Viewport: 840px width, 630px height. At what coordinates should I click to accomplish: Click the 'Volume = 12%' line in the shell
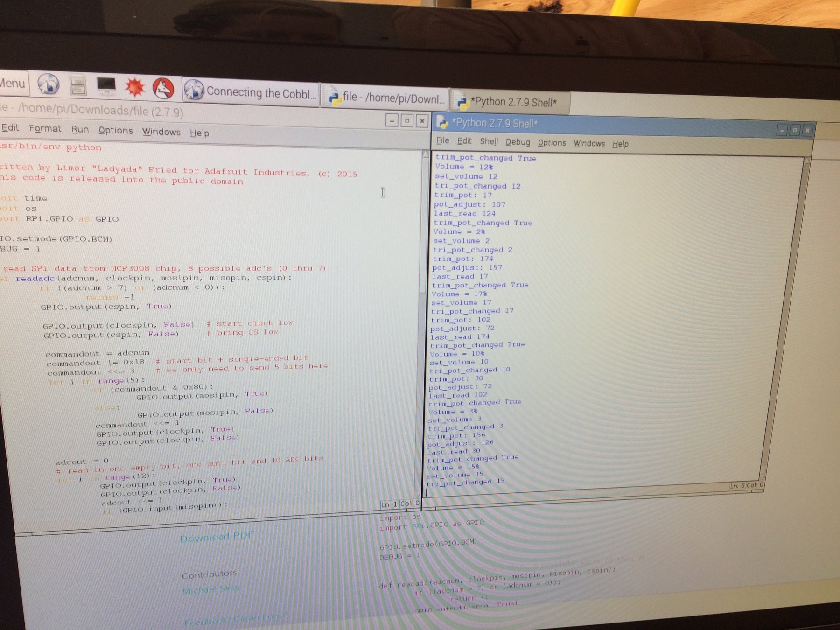click(x=464, y=167)
